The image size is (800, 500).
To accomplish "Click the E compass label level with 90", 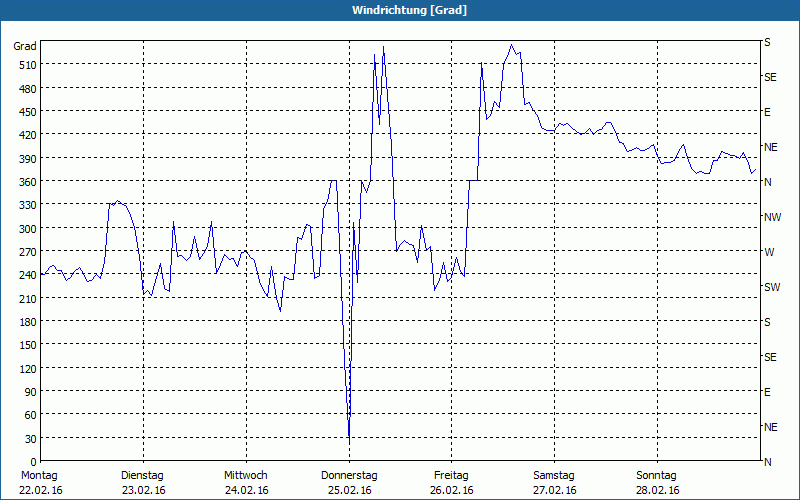I will coord(767,392).
